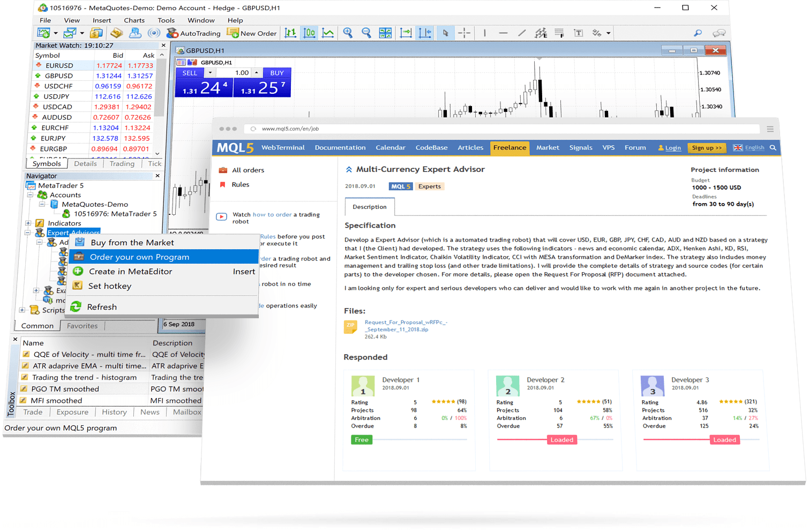
Task: Switch the chart to line chart mode
Action: pyautogui.click(x=328, y=33)
